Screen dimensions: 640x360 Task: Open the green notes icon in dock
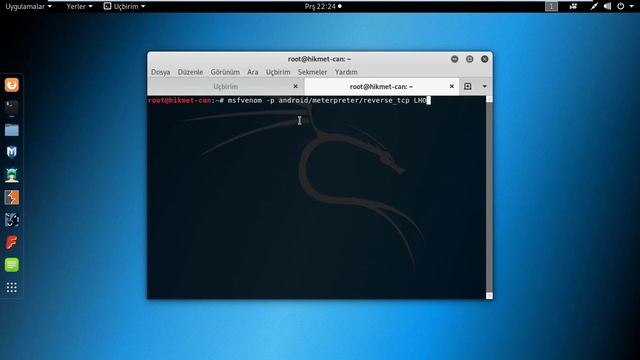tap(12, 265)
